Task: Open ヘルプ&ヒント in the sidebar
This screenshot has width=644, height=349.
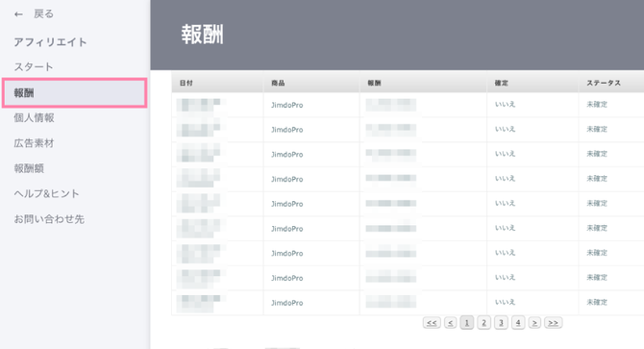Action: 46,194
